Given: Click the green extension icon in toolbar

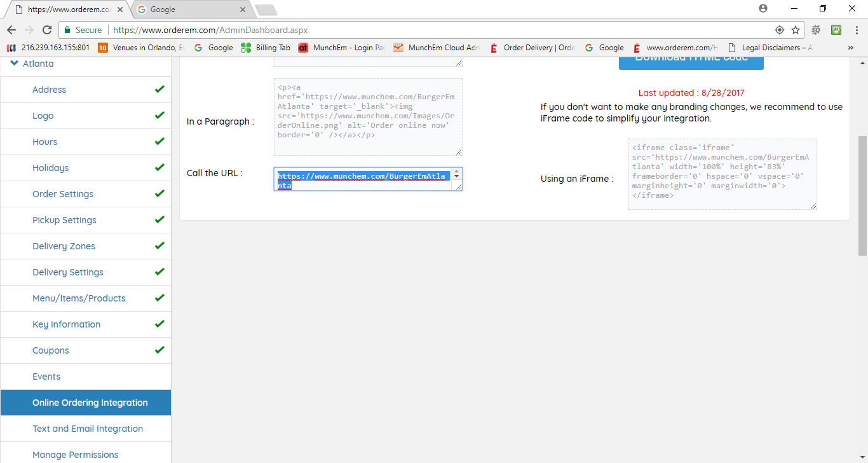Looking at the screenshot, I should click(x=836, y=30).
